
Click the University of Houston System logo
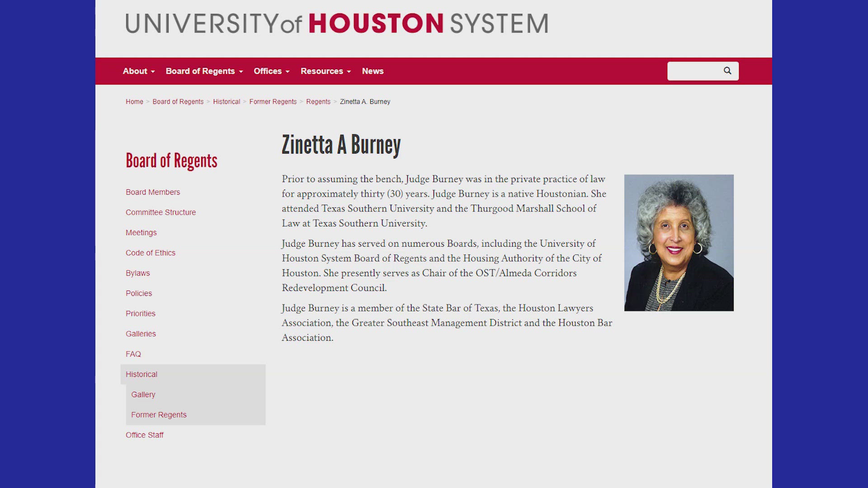point(337,23)
